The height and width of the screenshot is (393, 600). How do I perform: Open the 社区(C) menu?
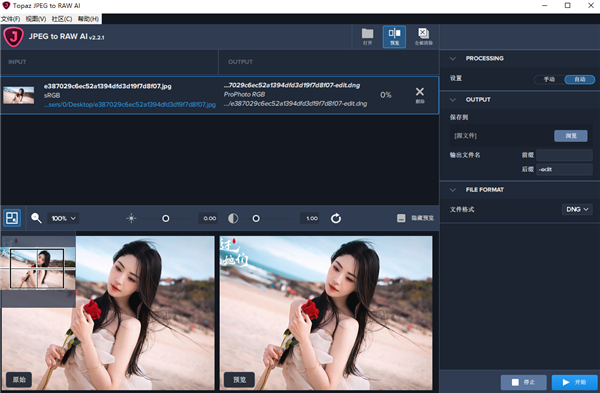pos(62,19)
